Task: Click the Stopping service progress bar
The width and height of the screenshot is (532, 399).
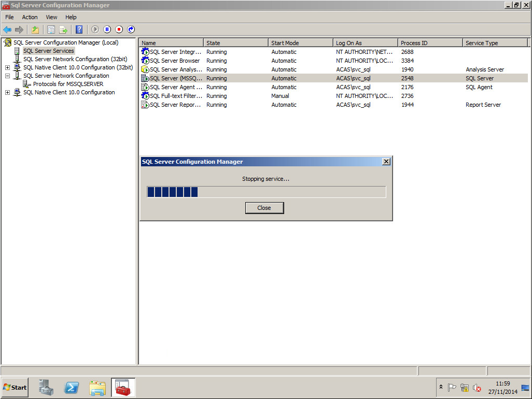Action: pos(267,192)
